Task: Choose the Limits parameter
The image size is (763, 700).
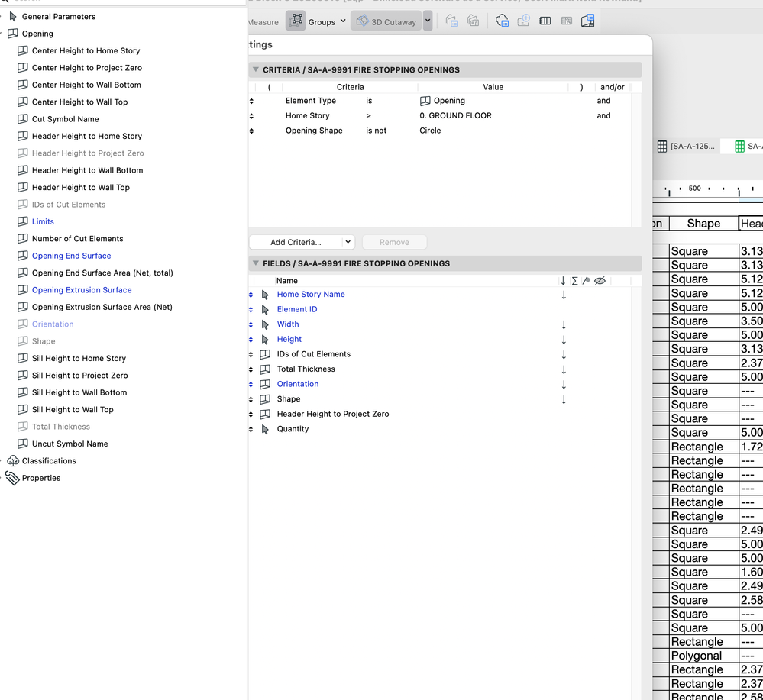Action: [x=43, y=221]
